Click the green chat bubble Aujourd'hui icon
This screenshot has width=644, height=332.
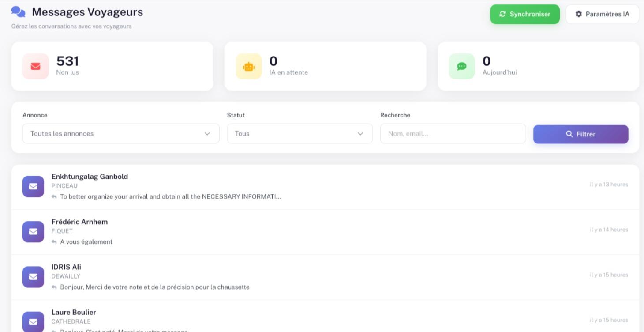click(x=462, y=66)
